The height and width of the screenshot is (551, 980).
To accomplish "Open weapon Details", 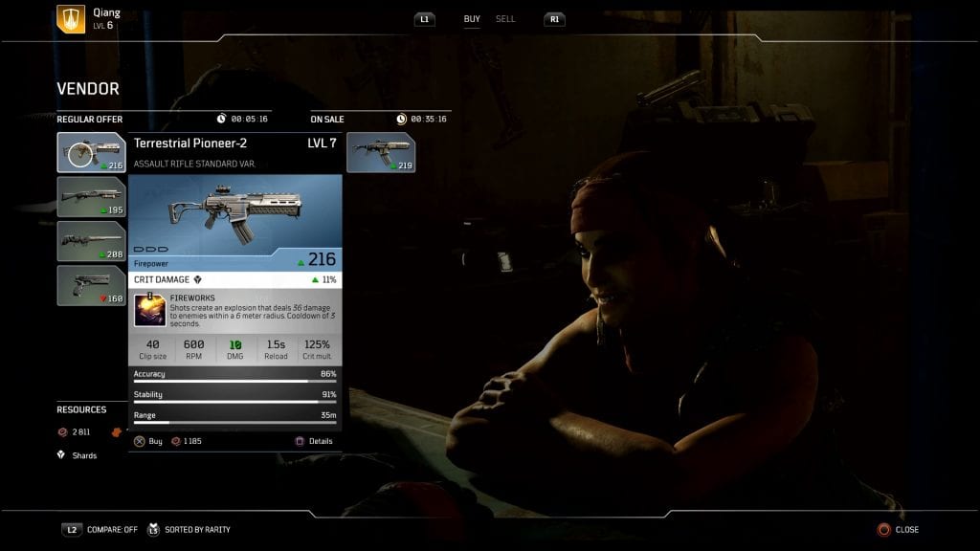I will 321,441.
